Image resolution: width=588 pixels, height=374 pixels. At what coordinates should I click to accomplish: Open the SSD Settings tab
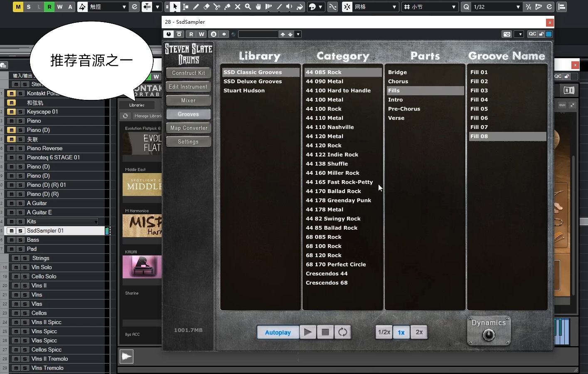click(x=188, y=141)
